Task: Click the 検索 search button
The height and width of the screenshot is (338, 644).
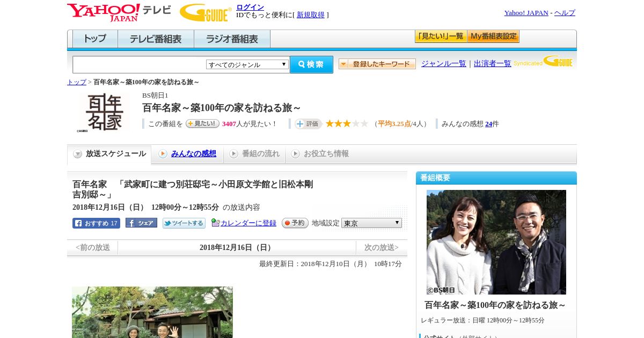Action: 311,64
